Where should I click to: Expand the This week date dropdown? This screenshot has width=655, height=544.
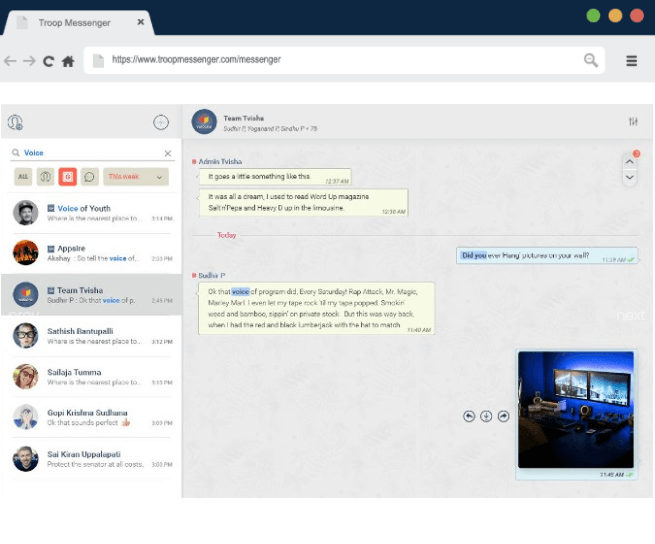[x=136, y=177]
